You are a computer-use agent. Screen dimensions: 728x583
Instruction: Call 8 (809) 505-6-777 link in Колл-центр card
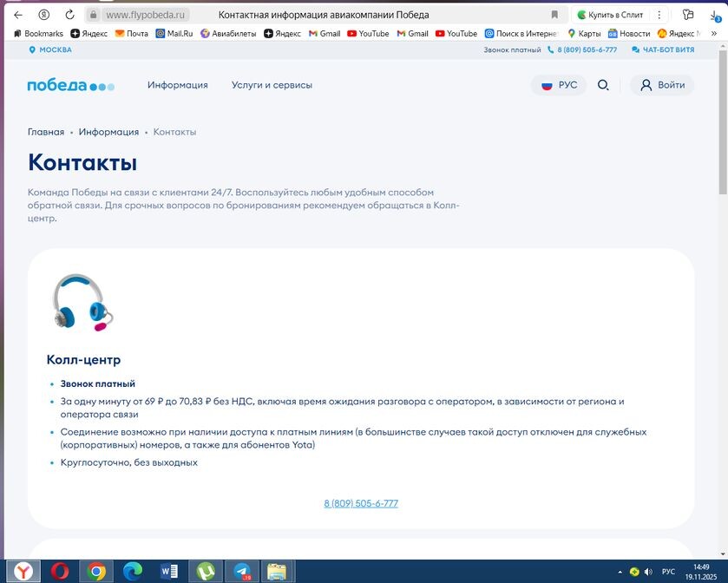click(361, 503)
